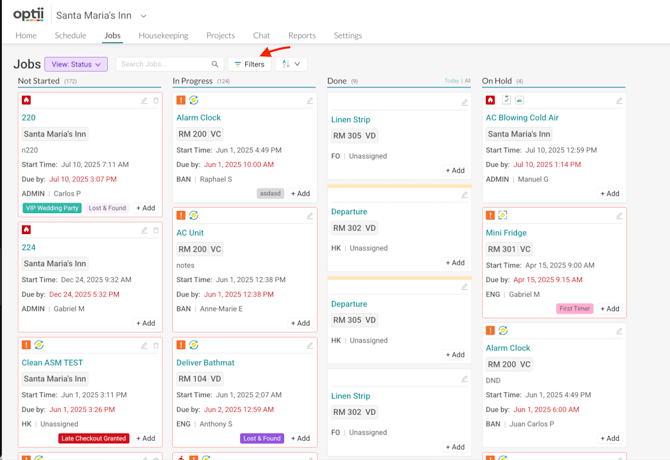The image size is (670, 460).
Task: Click the repeating job icon on Deliver Bathmat card
Action: pyautogui.click(x=194, y=345)
